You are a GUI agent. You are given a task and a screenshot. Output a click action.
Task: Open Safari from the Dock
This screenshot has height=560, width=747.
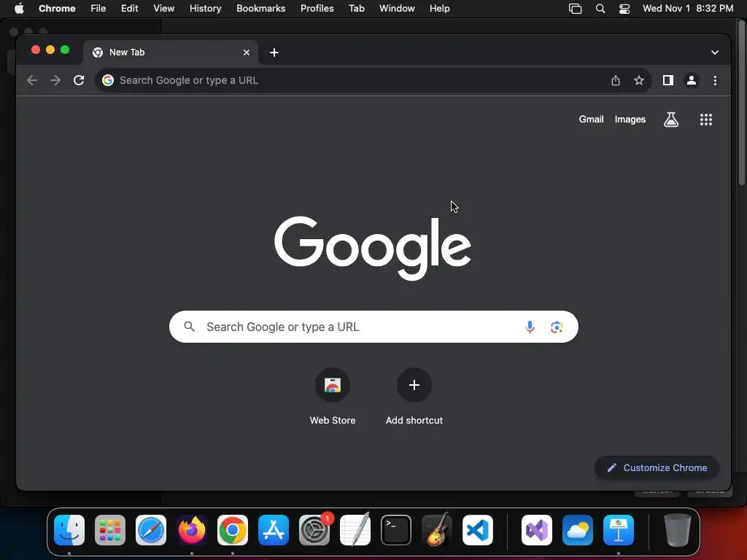point(151,530)
